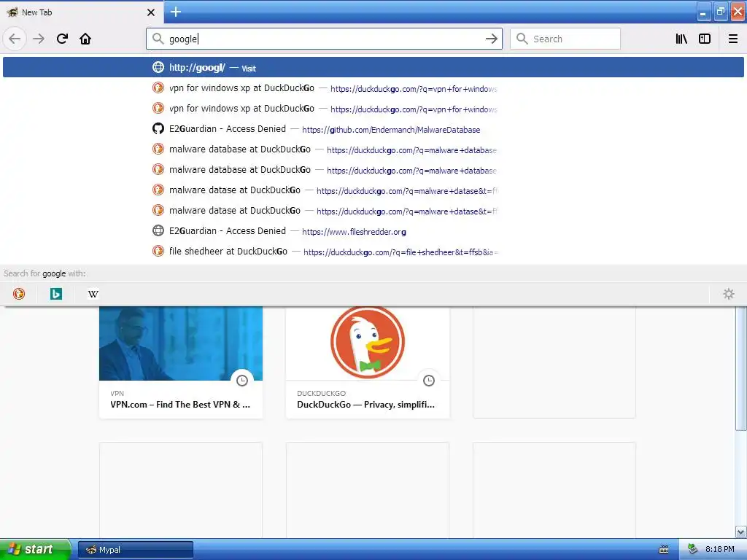Reload the current page
Viewport: 747px width, 560px height.
coord(63,39)
